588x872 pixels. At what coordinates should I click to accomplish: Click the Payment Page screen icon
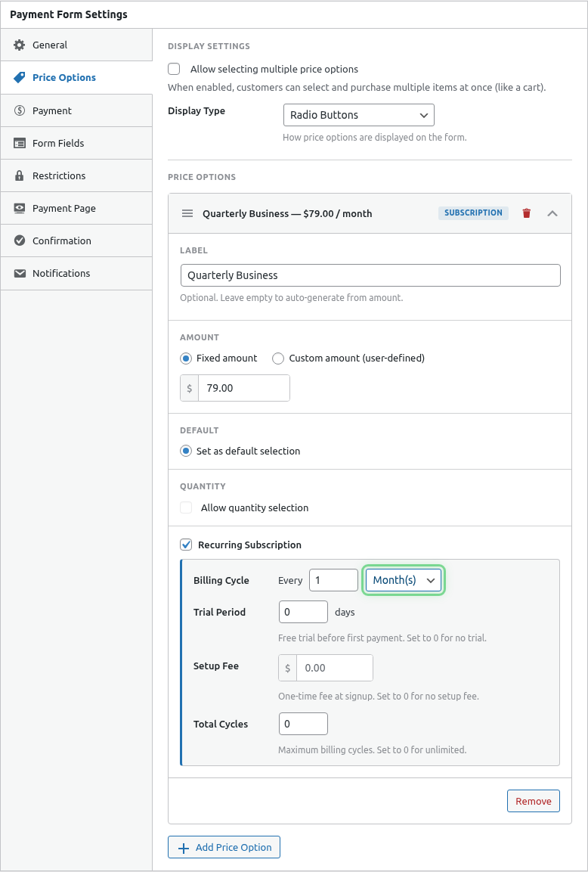tap(20, 208)
